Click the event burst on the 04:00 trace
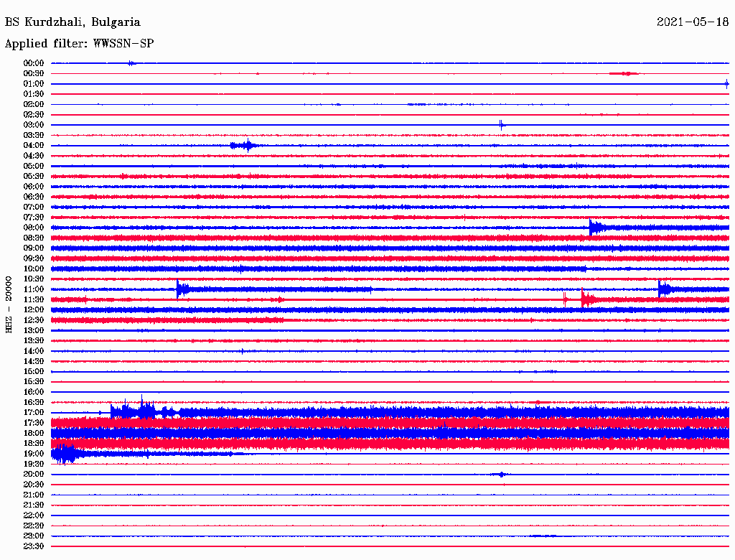Viewport: 735px width, 560px height. pos(245,146)
